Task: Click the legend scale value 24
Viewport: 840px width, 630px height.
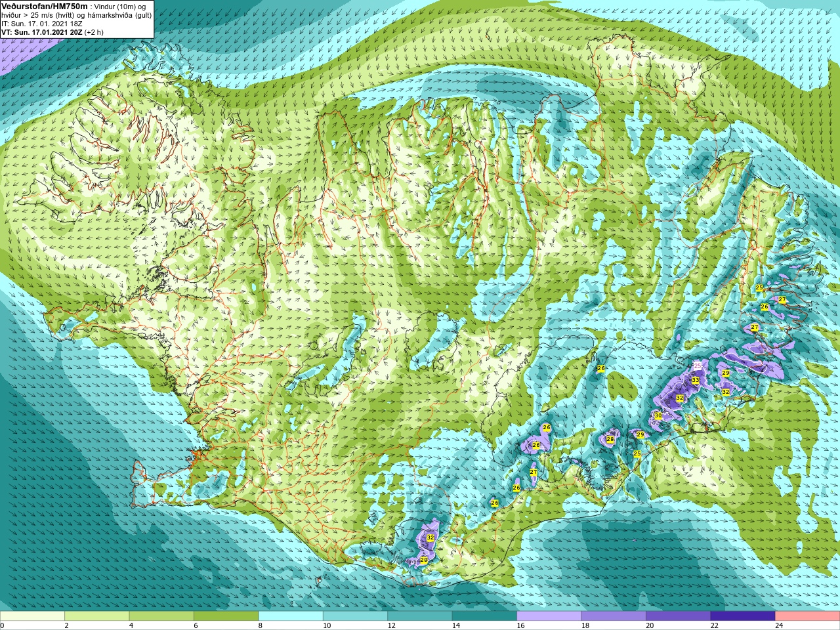Action: point(779,625)
